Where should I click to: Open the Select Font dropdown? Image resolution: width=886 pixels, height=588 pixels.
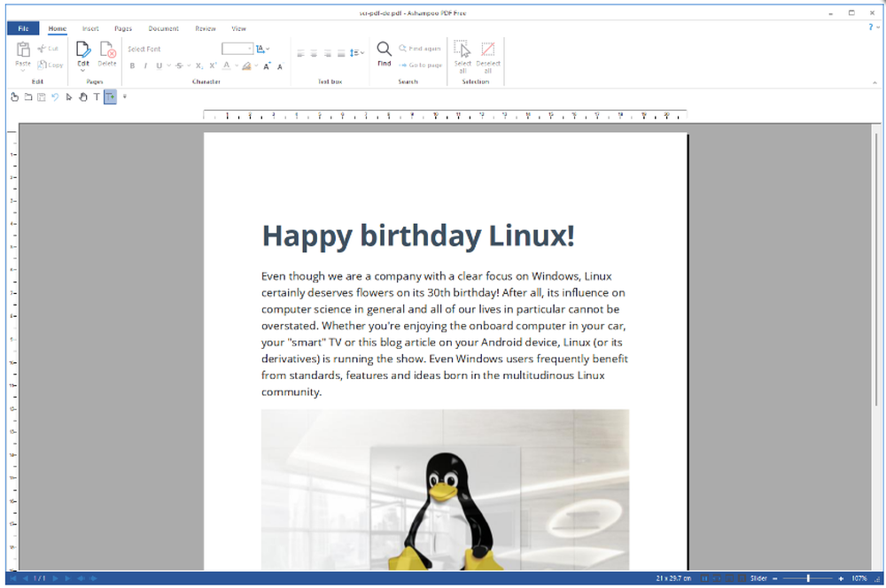coord(144,48)
